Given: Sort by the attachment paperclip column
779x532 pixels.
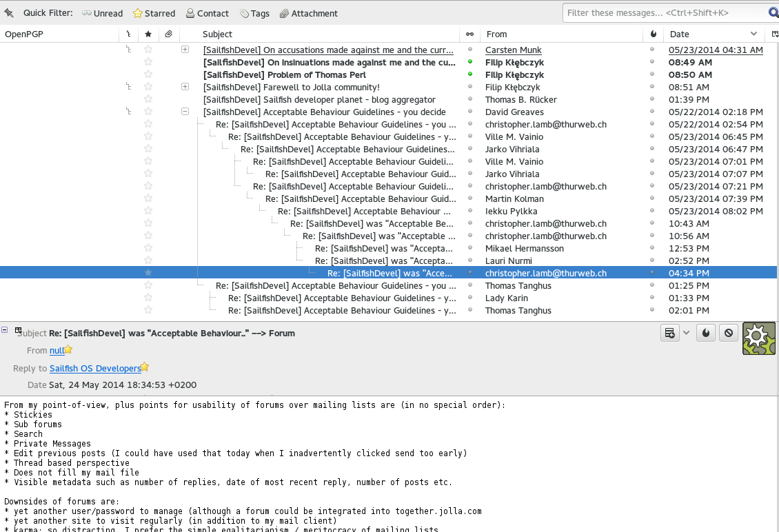Looking at the screenshot, I should pos(168,34).
